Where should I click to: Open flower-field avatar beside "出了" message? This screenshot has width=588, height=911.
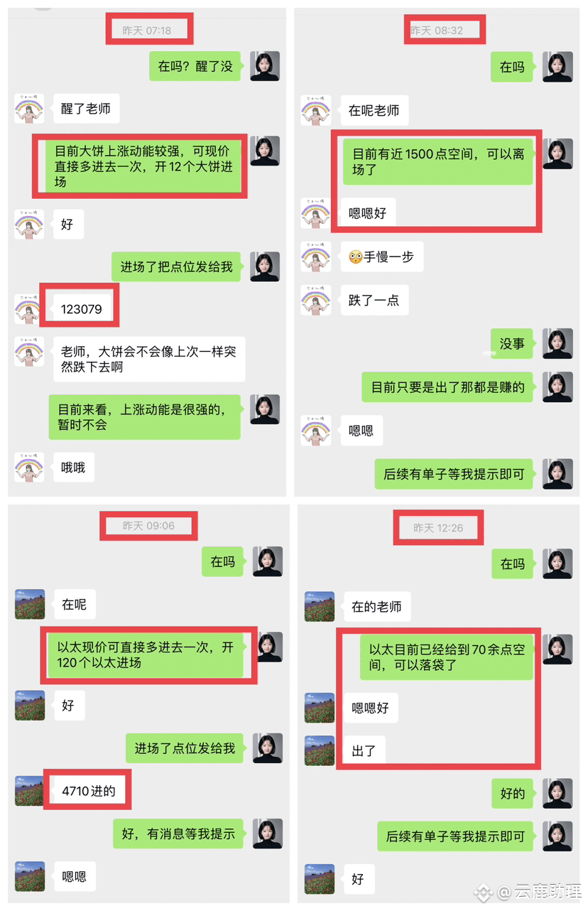(x=320, y=750)
